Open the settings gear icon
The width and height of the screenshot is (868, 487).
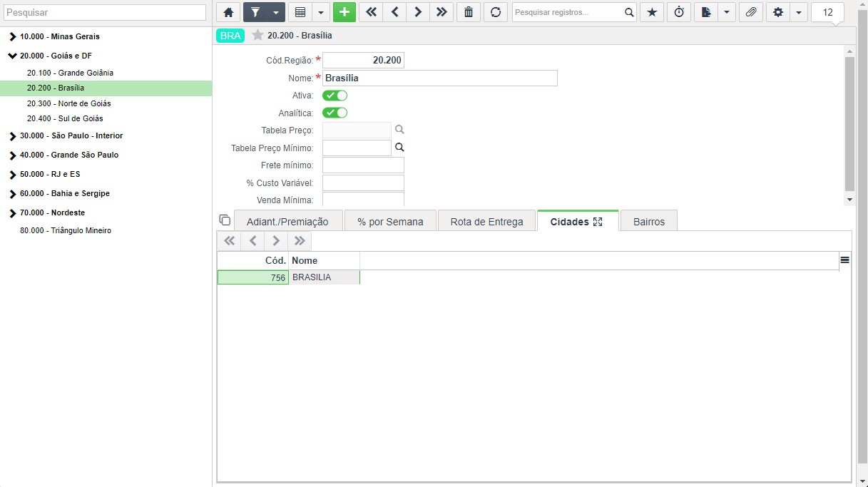(778, 12)
